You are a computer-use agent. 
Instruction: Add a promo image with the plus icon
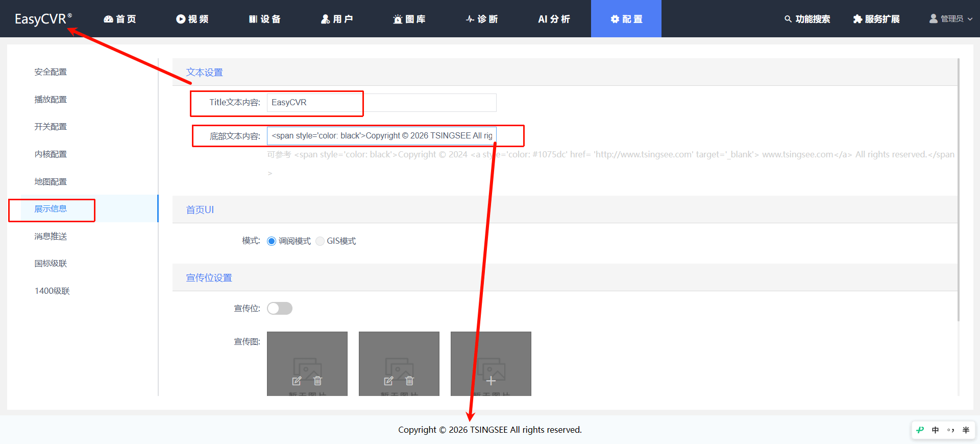491,381
